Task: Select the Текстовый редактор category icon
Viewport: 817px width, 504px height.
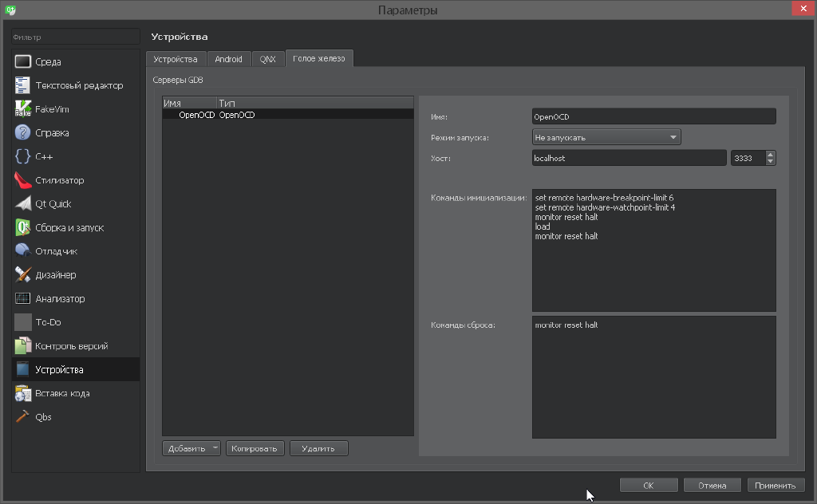Action: tap(22, 85)
